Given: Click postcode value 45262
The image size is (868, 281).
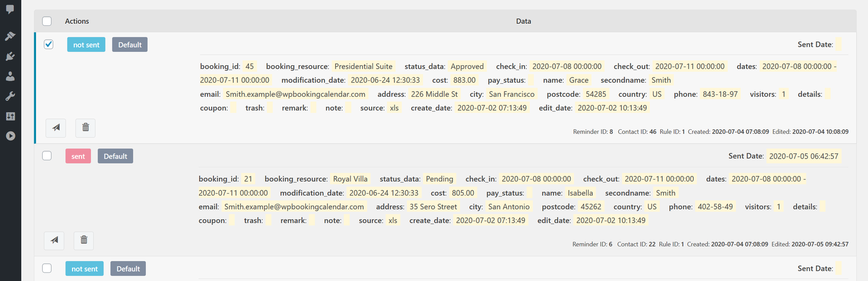Looking at the screenshot, I should 591,206.
